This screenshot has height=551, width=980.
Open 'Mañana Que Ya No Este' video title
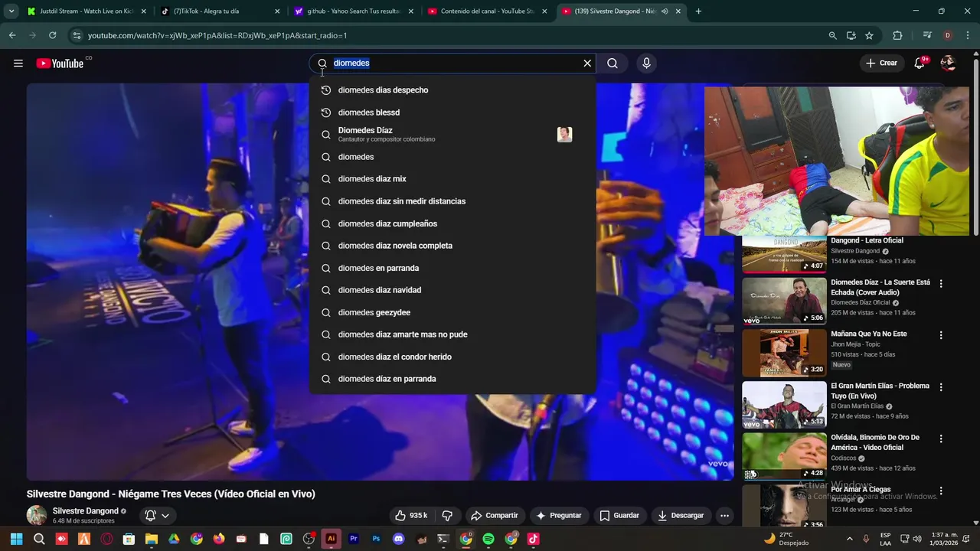[868, 334]
